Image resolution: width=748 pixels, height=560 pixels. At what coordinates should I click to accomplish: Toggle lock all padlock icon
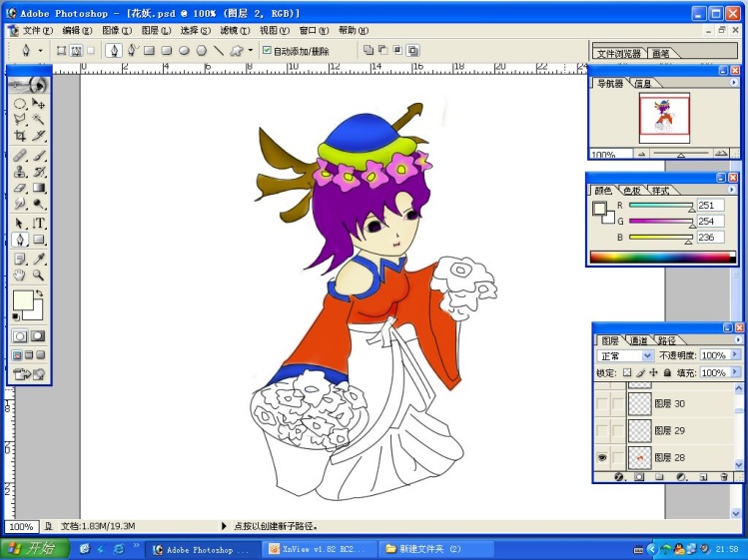point(667,372)
